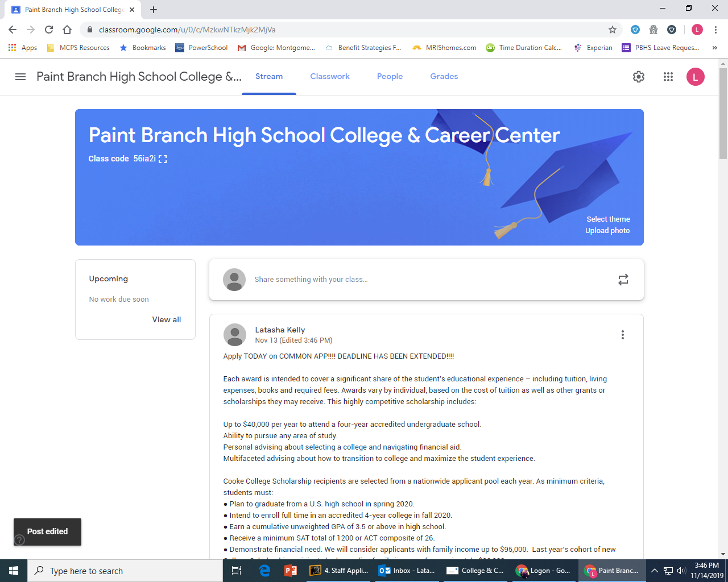Expand hidden bookmarks with the chevron
Viewport: 728px width, 582px height.
pos(715,48)
